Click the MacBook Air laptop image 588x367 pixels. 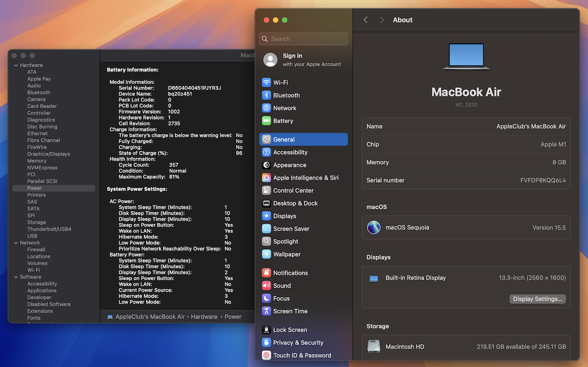coord(466,57)
